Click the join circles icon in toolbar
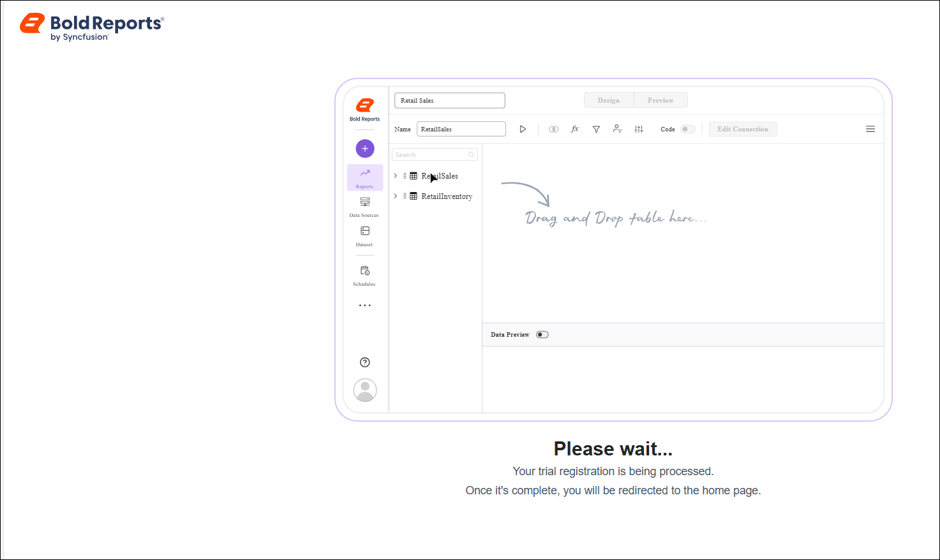Viewport: 940px width, 560px height. tap(554, 129)
